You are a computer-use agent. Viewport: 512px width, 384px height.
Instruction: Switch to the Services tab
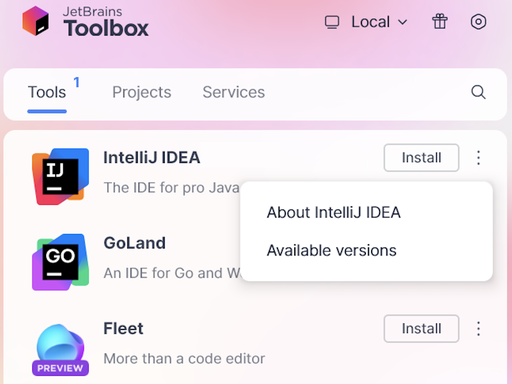tap(234, 92)
